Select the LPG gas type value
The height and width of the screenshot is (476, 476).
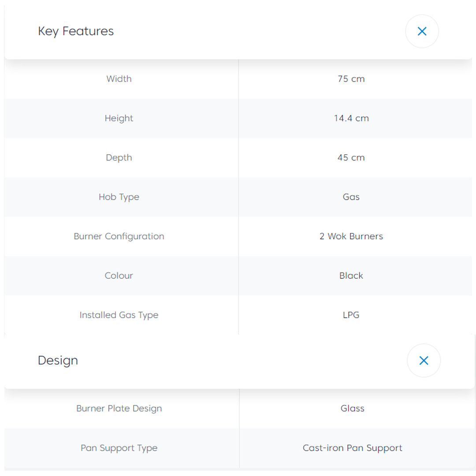351,315
